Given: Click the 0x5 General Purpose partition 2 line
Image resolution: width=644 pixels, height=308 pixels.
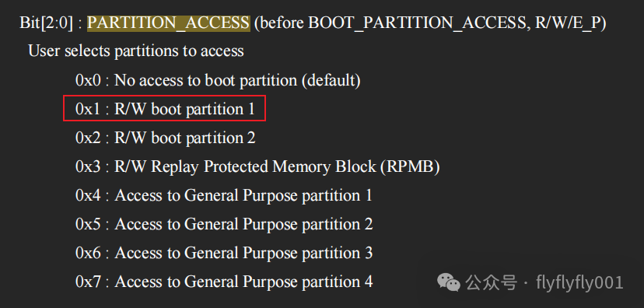Looking at the screenshot, I should [224, 224].
